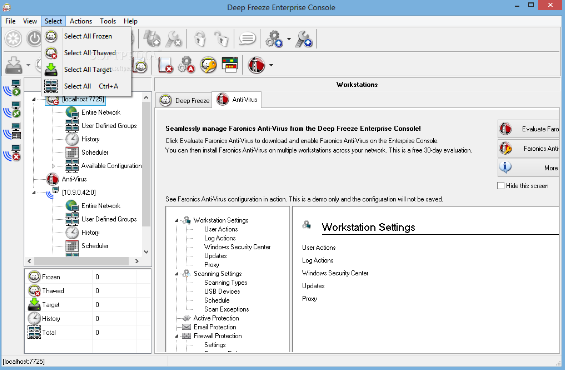Choose Select All Frozen from the menu

(86, 36)
